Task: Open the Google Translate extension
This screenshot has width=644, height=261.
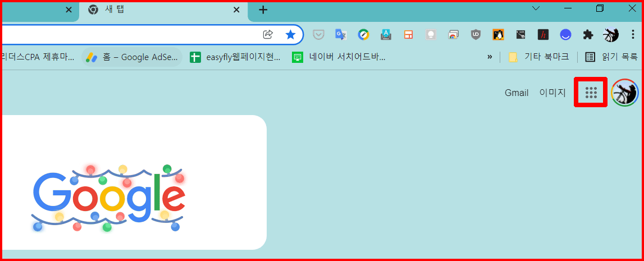Action: coord(341,35)
